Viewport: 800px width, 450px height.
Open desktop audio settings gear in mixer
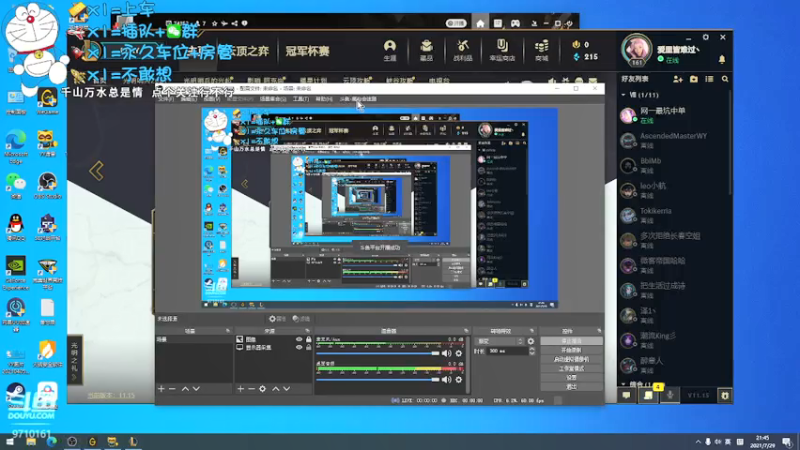click(x=459, y=379)
